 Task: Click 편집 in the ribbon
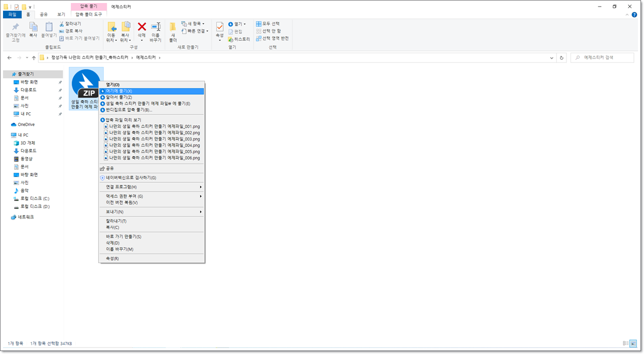tap(235, 31)
